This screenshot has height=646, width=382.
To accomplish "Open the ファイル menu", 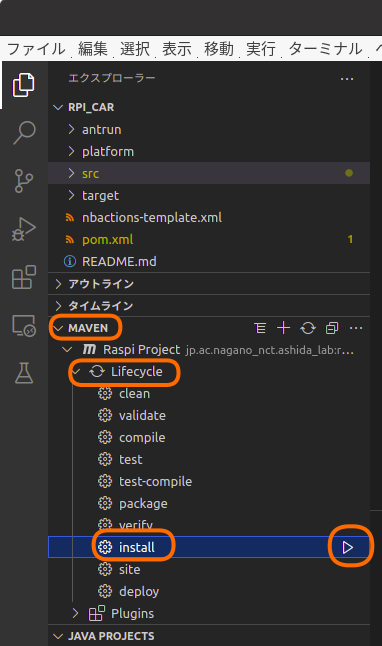I will click(x=36, y=49).
